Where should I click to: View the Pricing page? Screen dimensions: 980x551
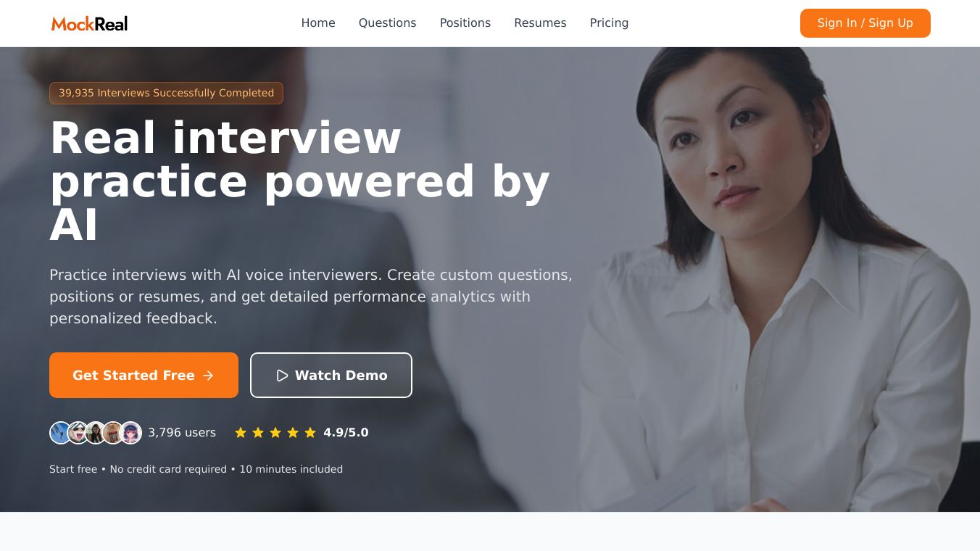tap(609, 23)
